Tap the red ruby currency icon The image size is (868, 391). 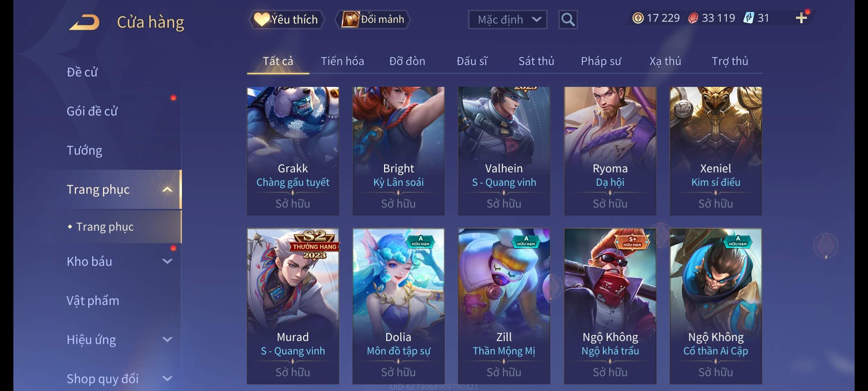(x=693, y=18)
